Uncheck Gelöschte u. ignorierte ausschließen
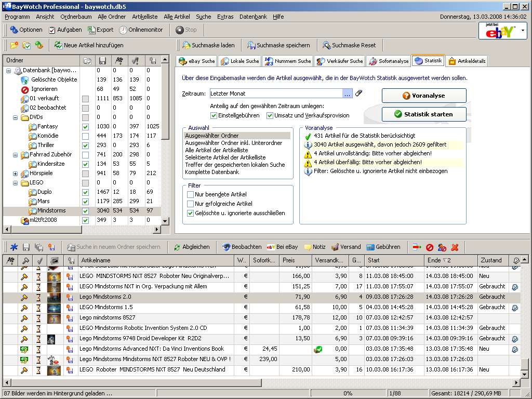Viewport: 532px width, 399px height. pyautogui.click(x=190, y=214)
